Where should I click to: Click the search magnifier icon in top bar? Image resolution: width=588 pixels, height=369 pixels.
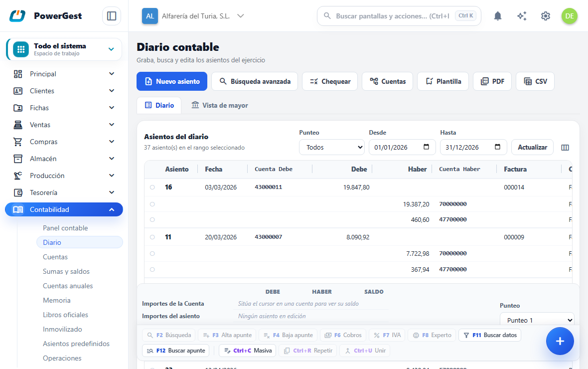pos(327,16)
